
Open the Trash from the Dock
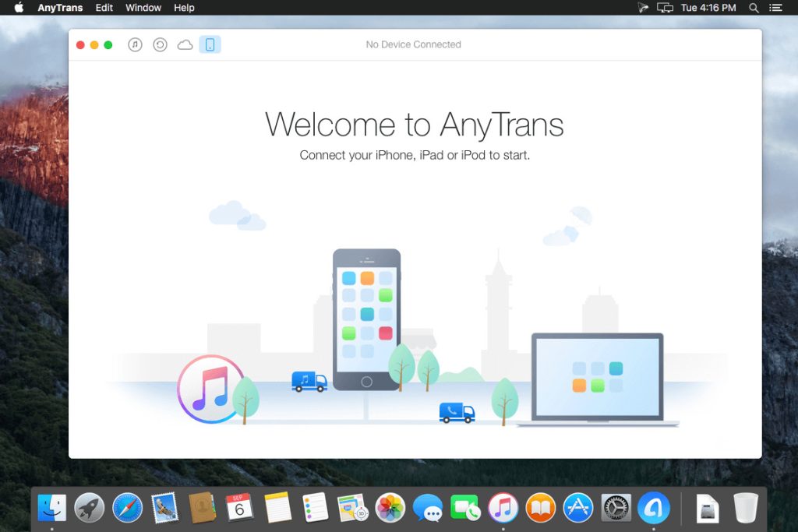744,508
